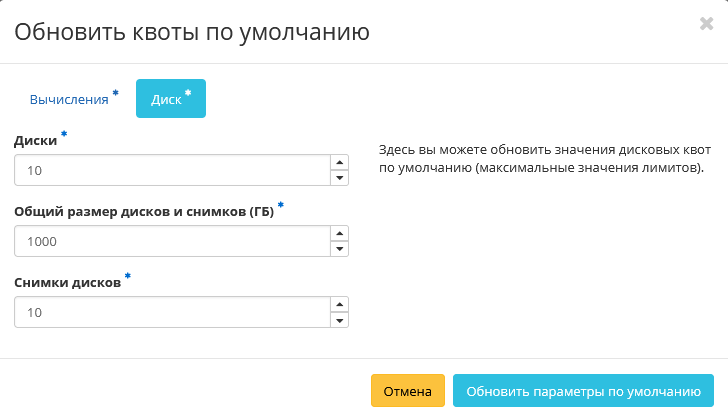Focus the Диски input field

[x=172, y=171]
